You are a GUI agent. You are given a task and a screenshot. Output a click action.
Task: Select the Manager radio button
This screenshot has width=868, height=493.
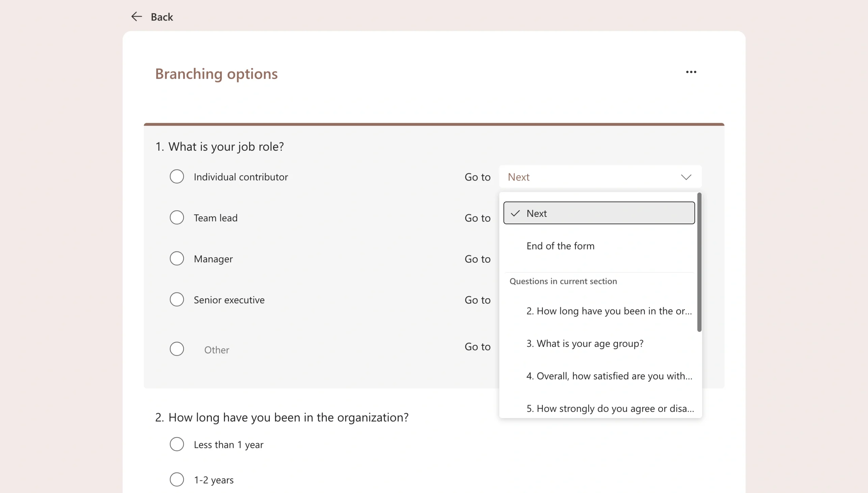pos(177,259)
